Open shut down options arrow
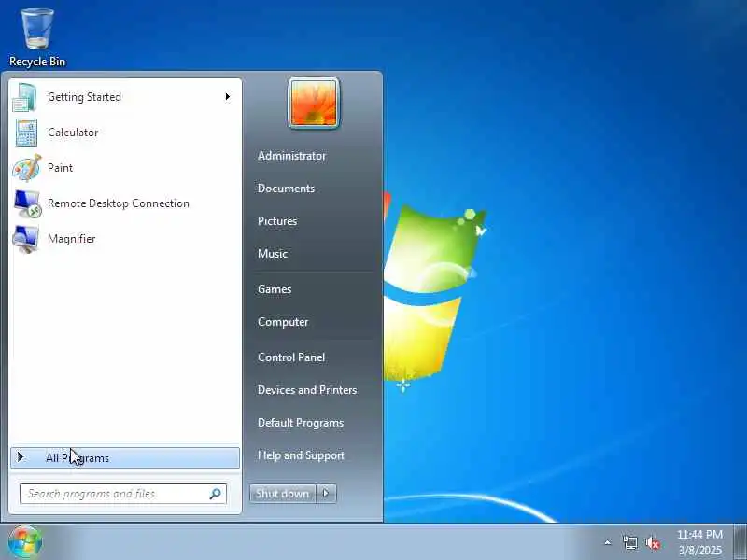The height and width of the screenshot is (560, 747). 326,494
